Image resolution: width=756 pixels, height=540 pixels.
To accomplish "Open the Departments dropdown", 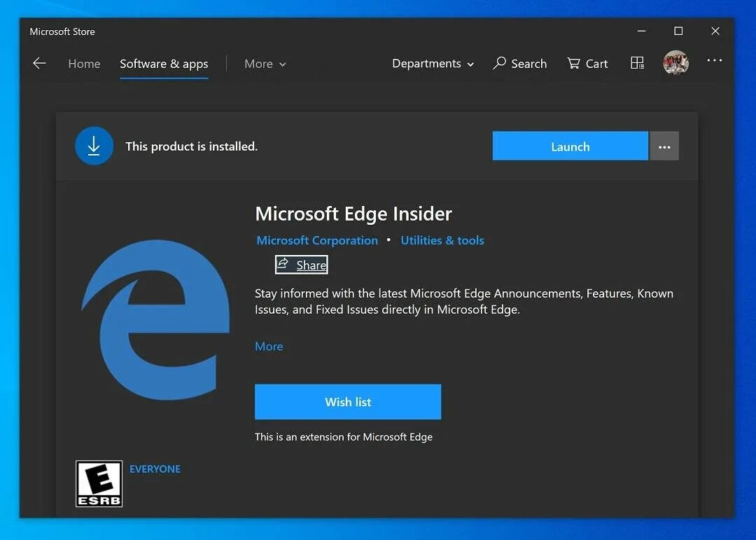I will (x=433, y=64).
